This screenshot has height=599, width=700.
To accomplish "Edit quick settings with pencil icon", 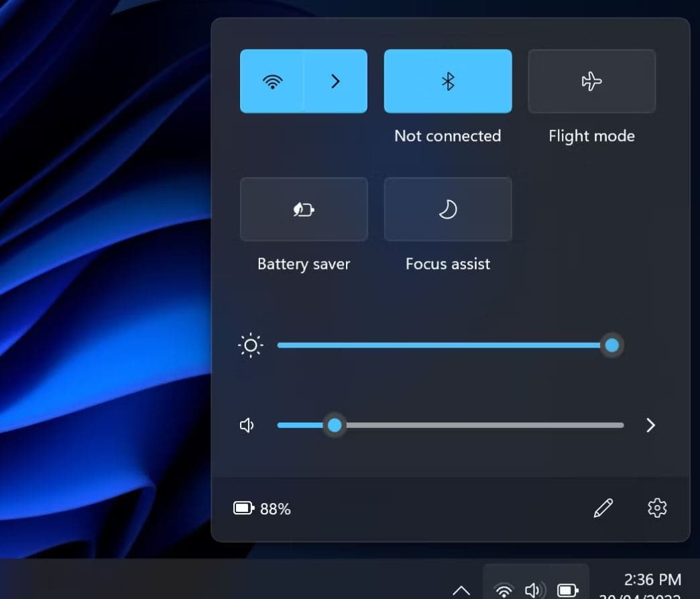I will pos(603,508).
